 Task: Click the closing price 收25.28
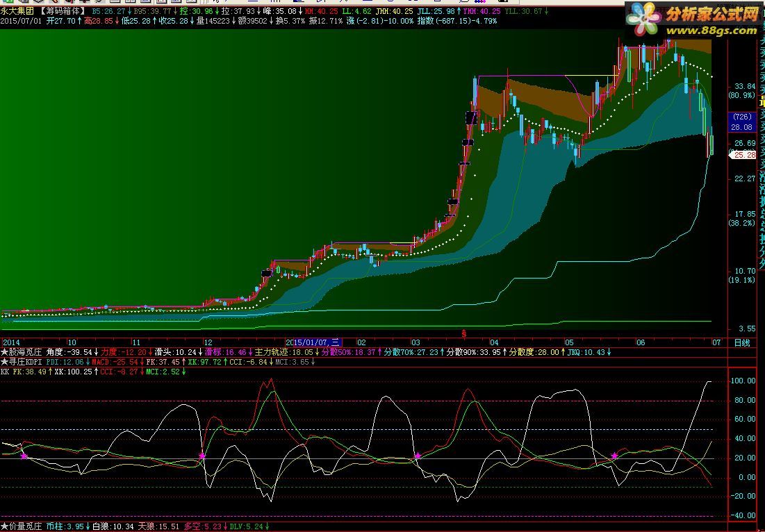(173, 21)
